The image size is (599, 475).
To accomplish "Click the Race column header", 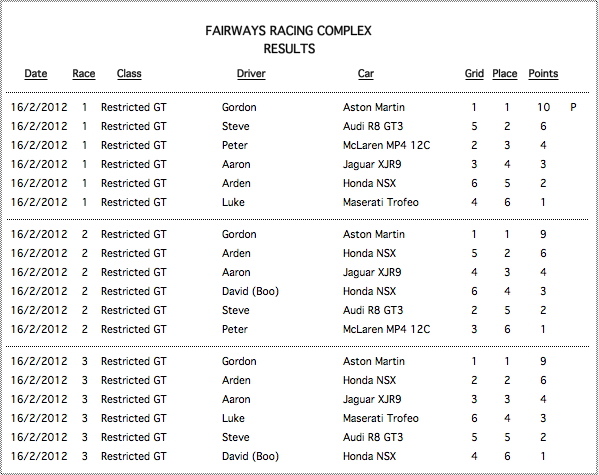I will 84,73.
